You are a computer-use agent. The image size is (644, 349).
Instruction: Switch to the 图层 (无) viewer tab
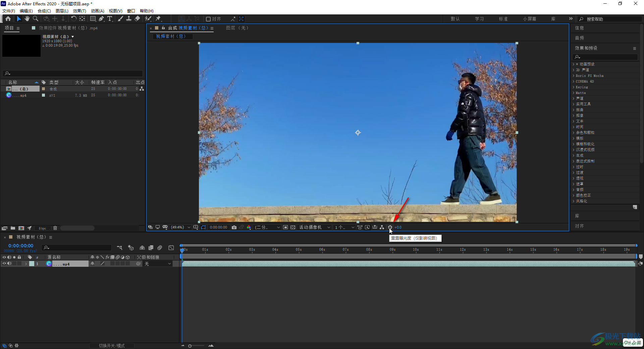(237, 28)
